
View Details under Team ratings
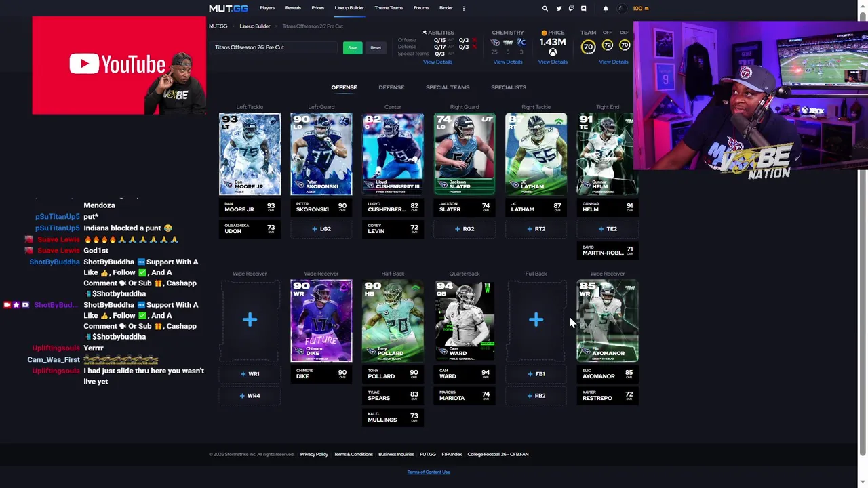point(614,62)
